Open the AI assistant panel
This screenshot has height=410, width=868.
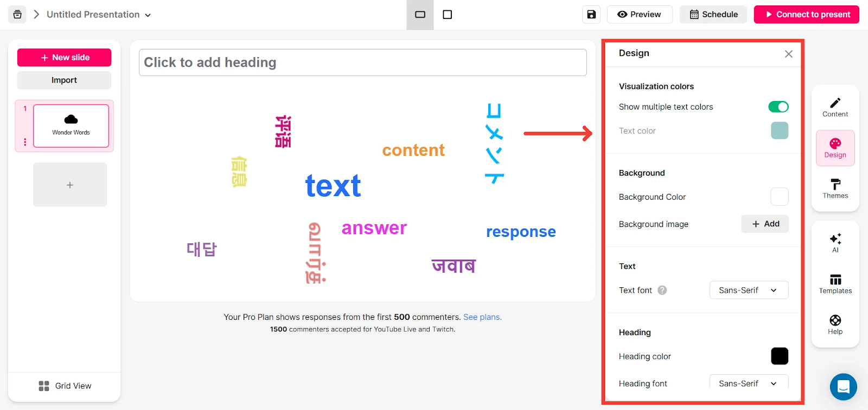click(x=835, y=243)
